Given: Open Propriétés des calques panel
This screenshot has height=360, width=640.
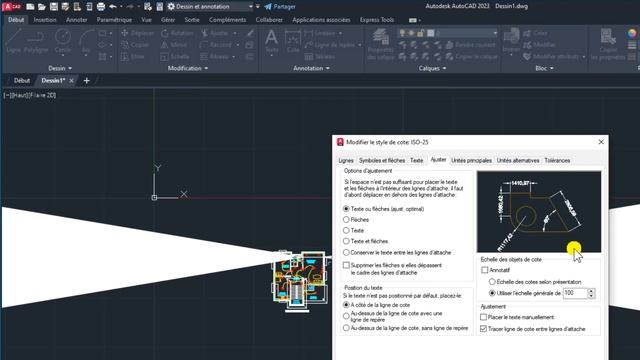Looking at the screenshot, I should pyautogui.click(x=380, y=44).
